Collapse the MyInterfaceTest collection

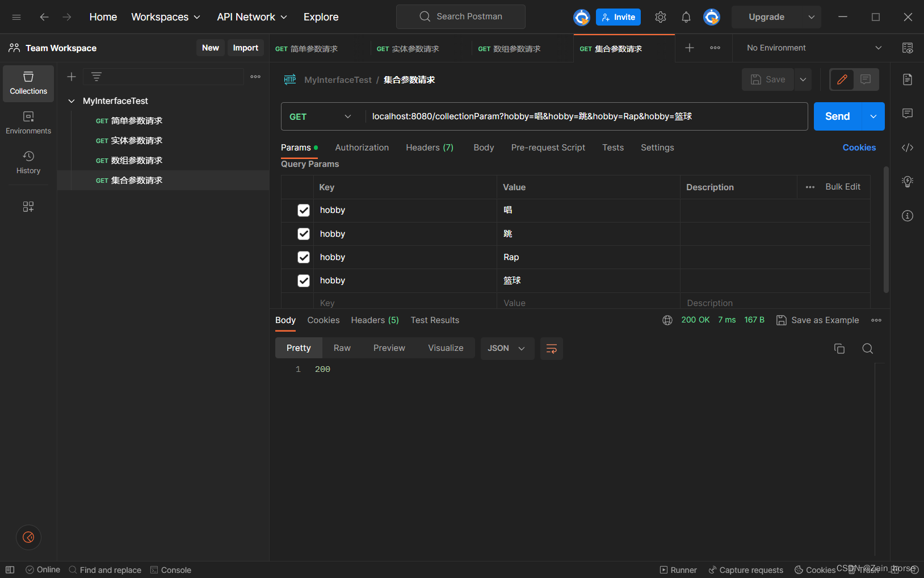pos(72,101)
